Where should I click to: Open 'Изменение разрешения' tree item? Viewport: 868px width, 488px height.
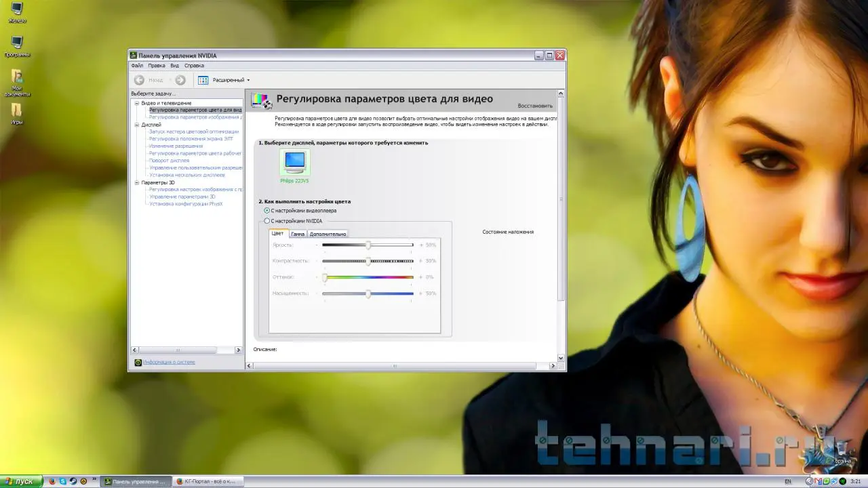[x=176, y=146]
